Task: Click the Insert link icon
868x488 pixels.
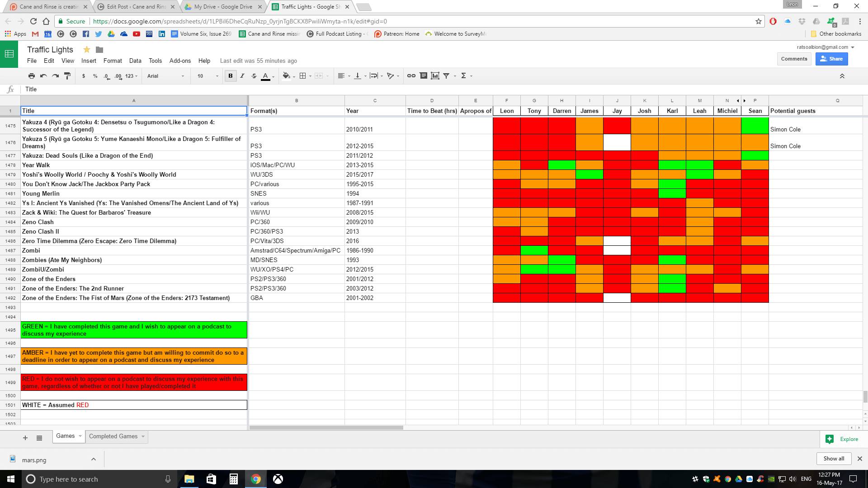Action: click(411, 76)
